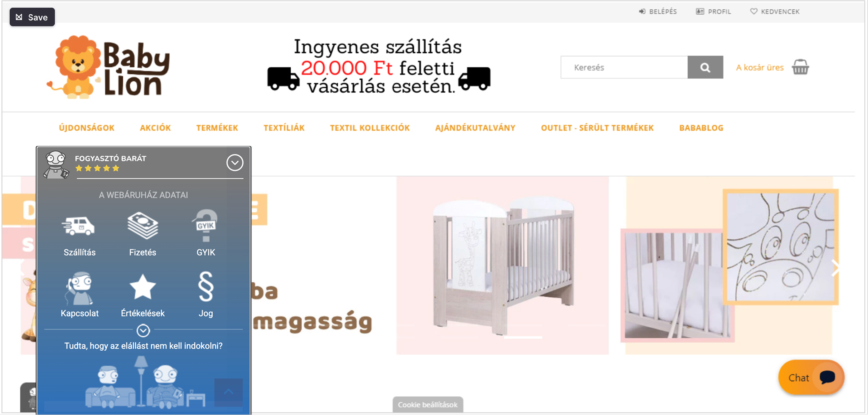Collapse the Fogyasztó Barát widget header

pos(234,163)
